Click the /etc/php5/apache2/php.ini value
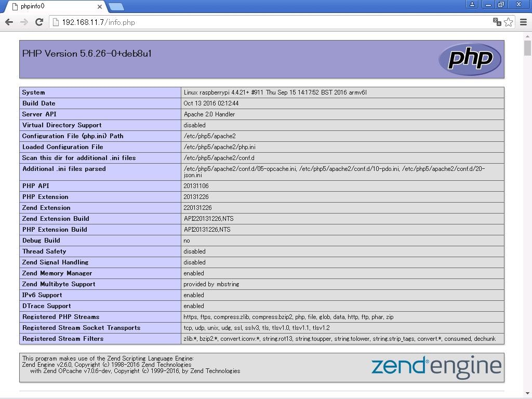The image size is (532, 399). 220,147
